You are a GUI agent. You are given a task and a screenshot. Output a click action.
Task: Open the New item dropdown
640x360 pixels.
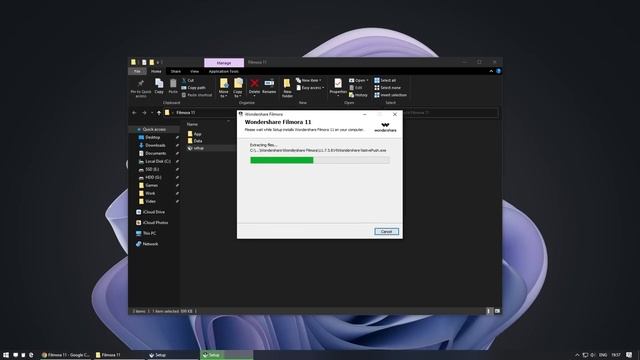pos(309,80)
